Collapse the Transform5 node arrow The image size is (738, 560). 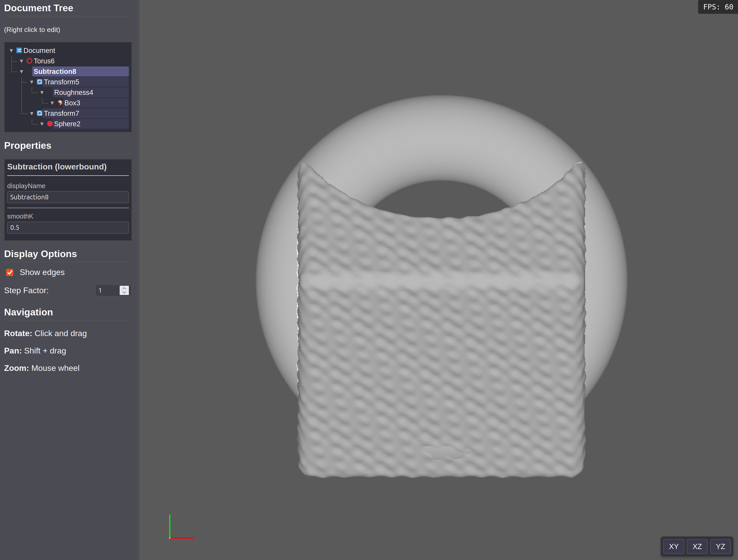32,82
